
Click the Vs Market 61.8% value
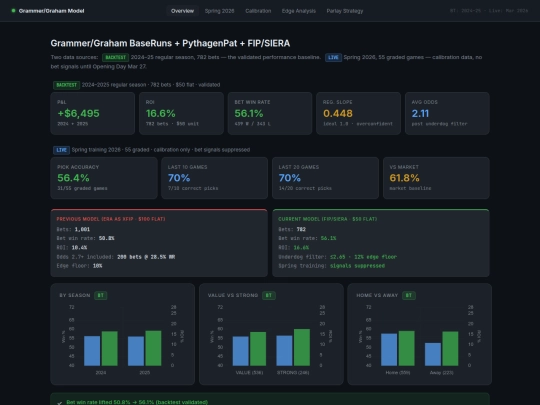[x=404, y=178]
